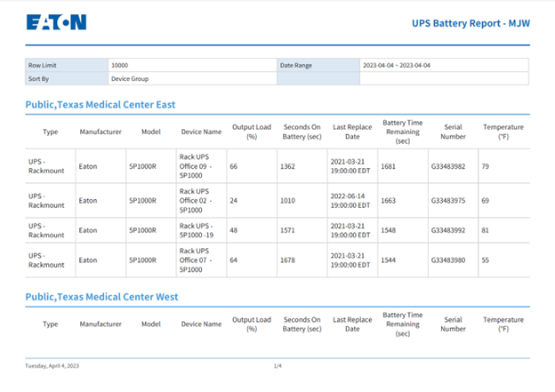Image resolution: width=555 pixels, height=392 pixels.
Task: Click 'Serial Number' header in East table
Action: (453, 132)
